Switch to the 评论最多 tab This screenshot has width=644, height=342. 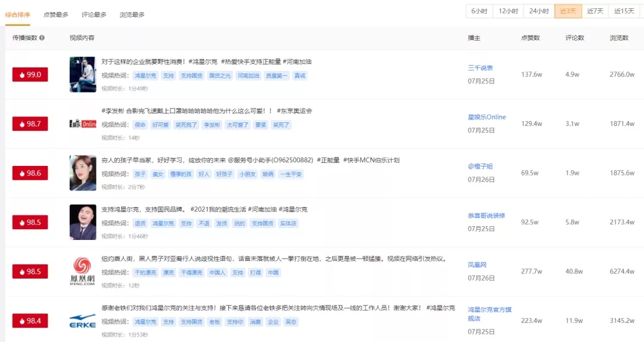click(x=94, y=15)
